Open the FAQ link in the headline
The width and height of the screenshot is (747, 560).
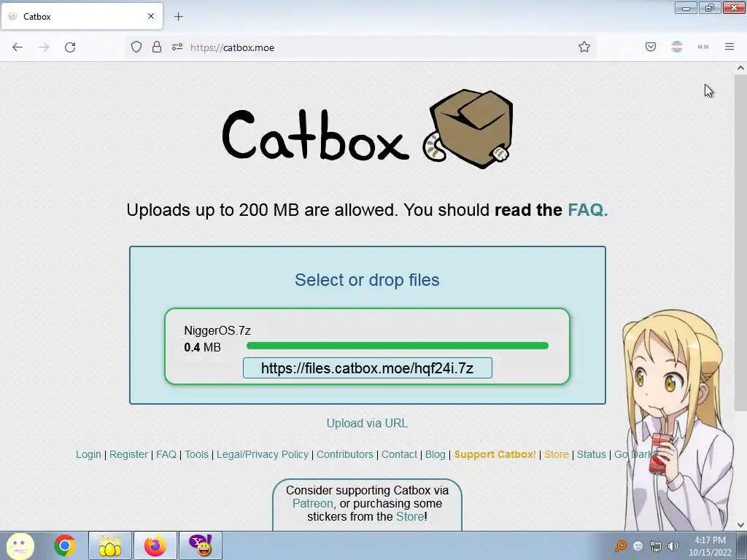587,210
